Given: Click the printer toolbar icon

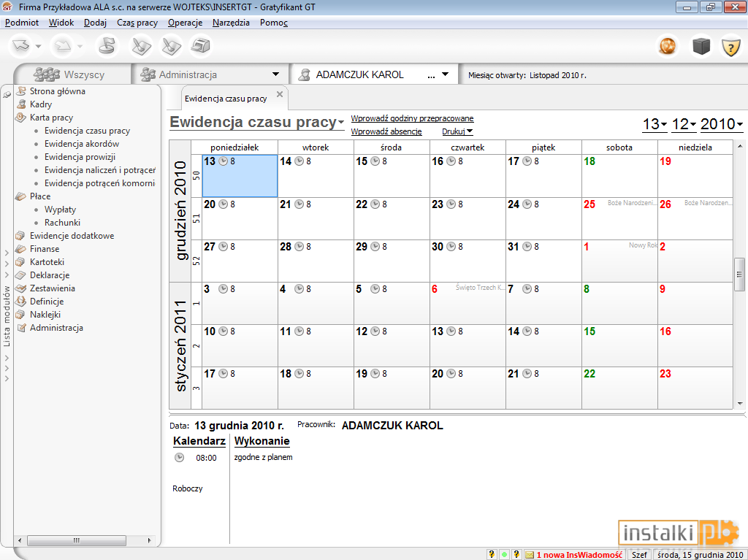Looking at the screenshot, I should (200, 46).
